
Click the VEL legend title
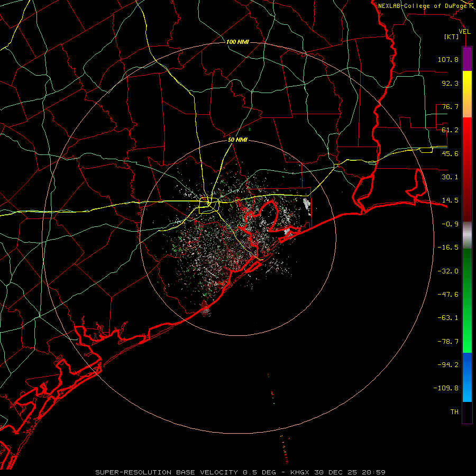[x=464, y=32]
